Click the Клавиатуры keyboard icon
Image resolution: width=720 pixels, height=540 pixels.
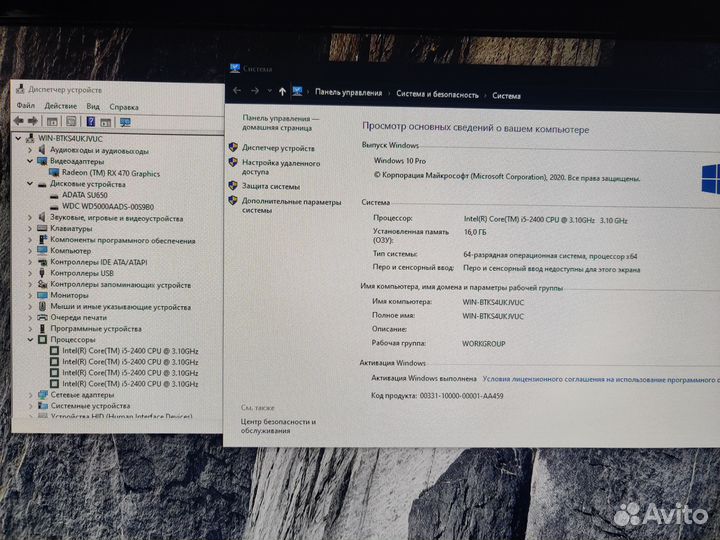[42, 228]
